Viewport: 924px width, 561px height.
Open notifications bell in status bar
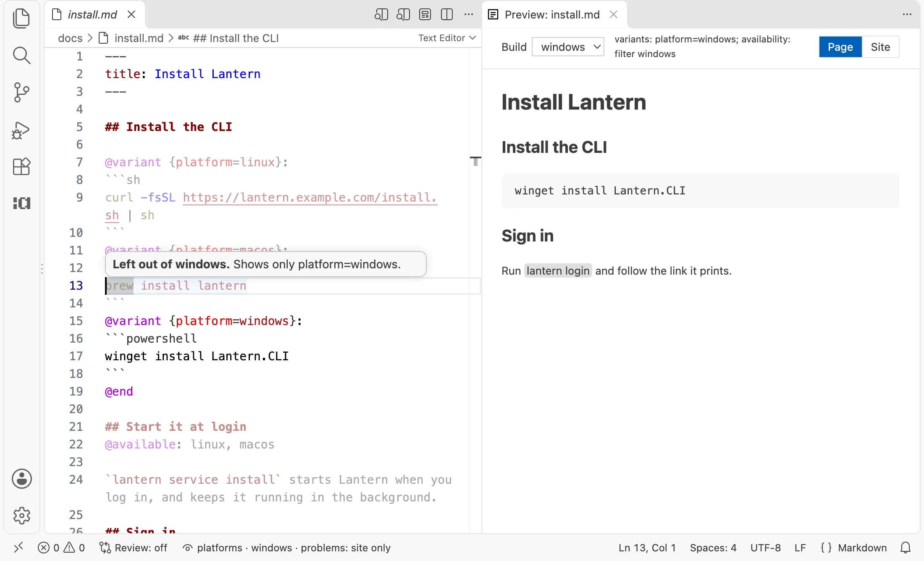[x=906, y=548]
